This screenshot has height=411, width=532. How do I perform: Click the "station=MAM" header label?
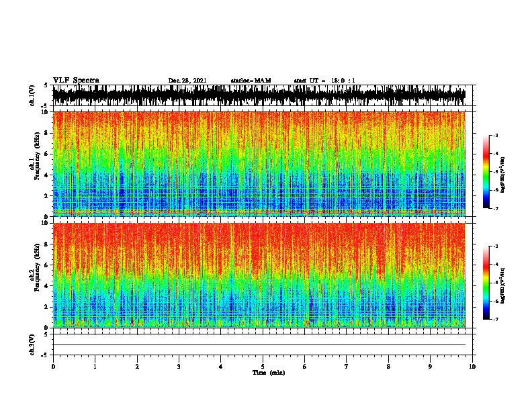(x=251, y=81)
